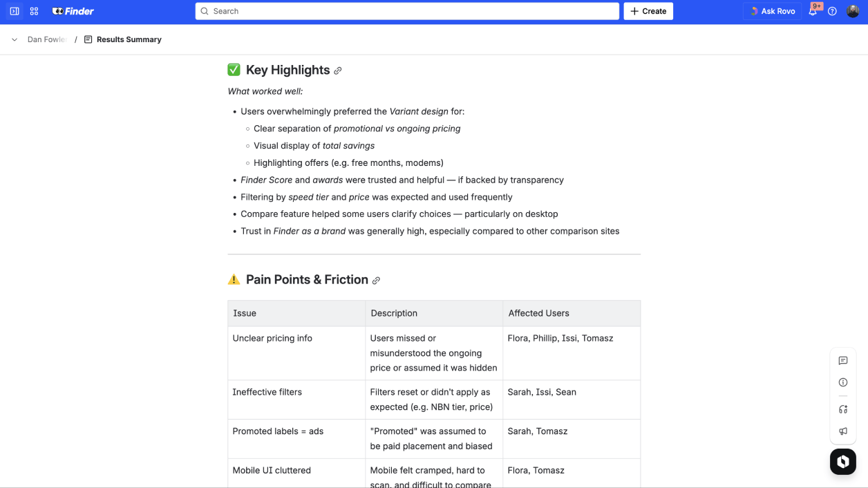
Task: Click the 'Finder Score and awards' bullet
Action: (402, 180)
